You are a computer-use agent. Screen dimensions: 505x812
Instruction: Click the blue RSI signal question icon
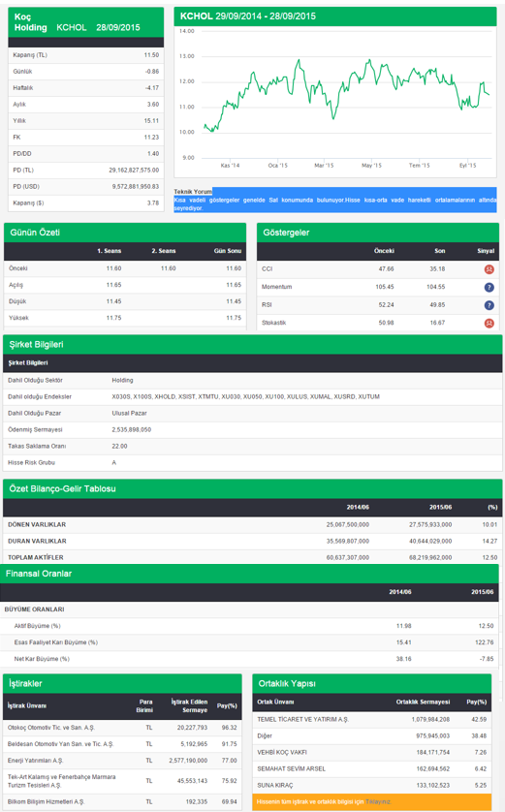[x=489, y=305]
